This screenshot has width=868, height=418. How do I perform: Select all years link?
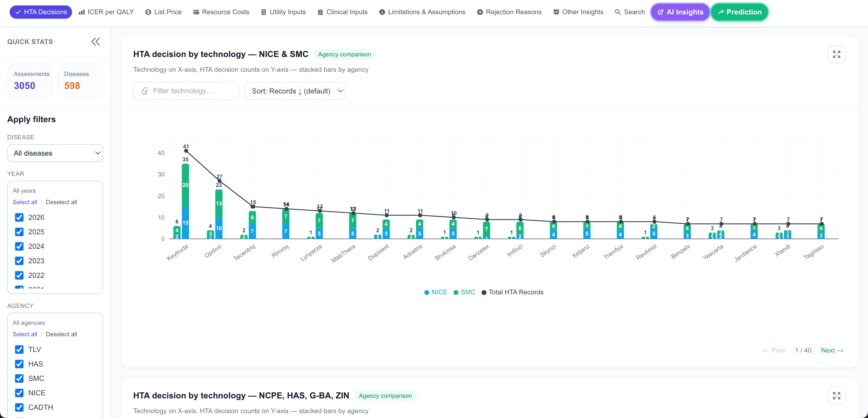tap(25, 202)
